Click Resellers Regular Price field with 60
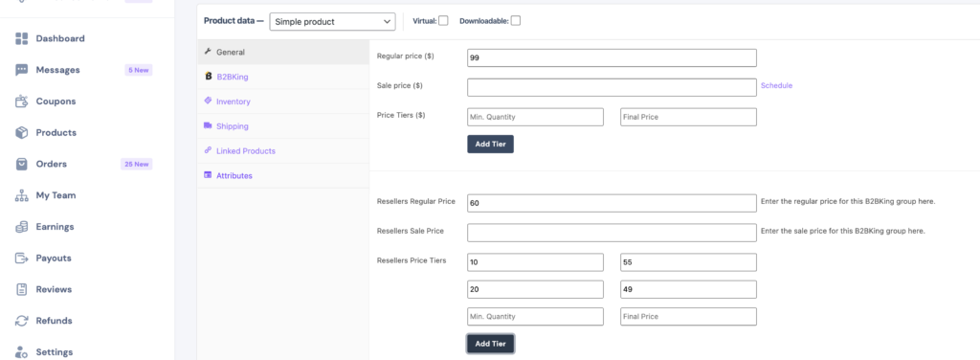Screen dimensions: 980x360 [x=612, y=203]
